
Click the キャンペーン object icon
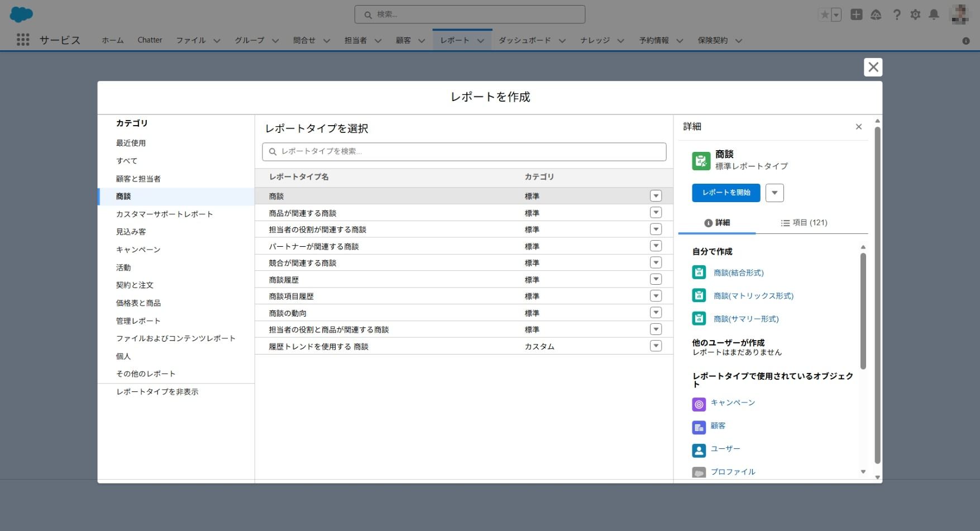pyautogui.click(x=699, y=404)
